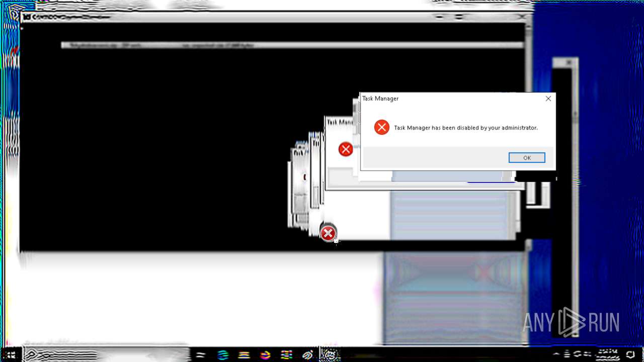
Task: Open the notification center icon
Action: (x=630, y=354)
